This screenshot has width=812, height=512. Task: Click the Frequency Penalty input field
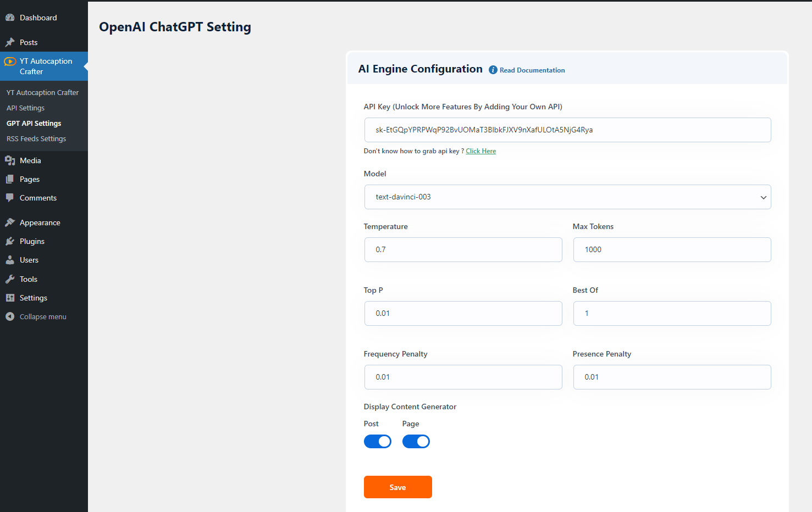point(463,377)
